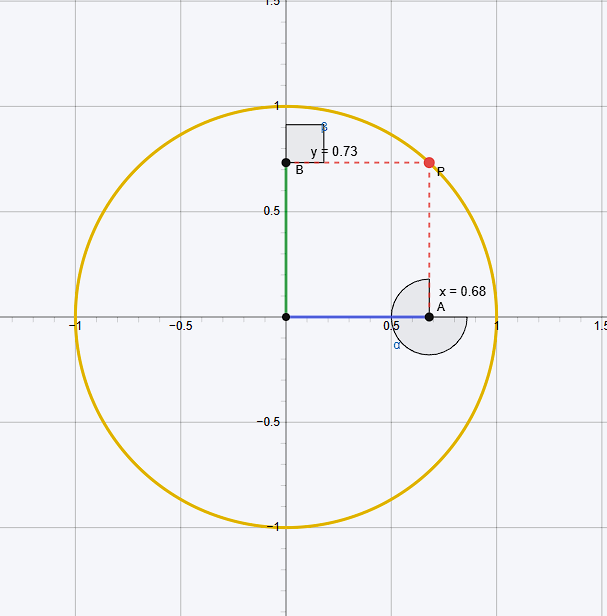Select the green segment on the y-axis
The height and width of the screenshot is (616, 607).
(x=286, y=240)
